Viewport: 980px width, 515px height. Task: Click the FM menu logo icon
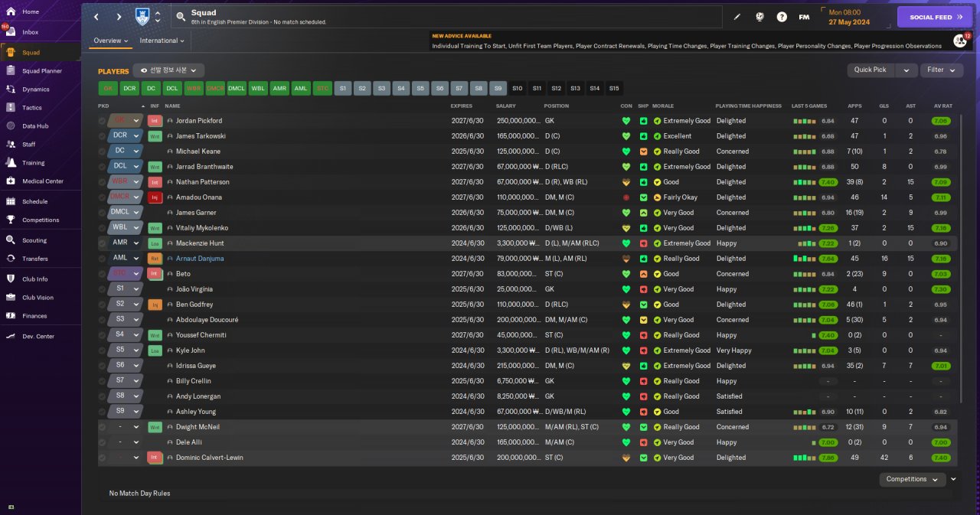(x=804, y=17)
